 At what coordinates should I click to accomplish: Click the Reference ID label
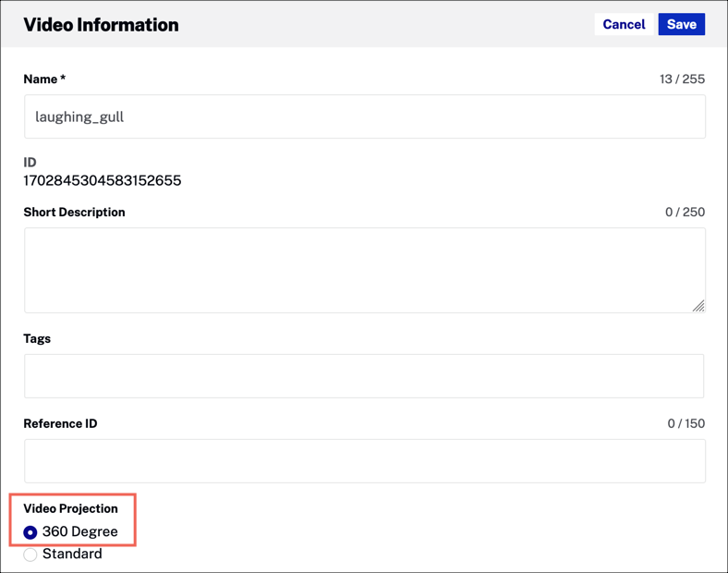point(60,424)
